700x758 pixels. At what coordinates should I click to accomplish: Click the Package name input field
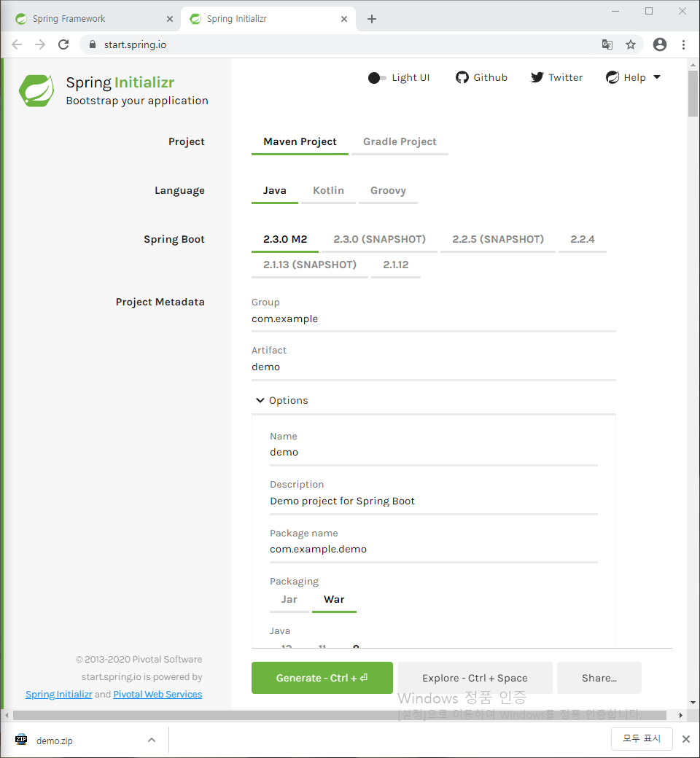pyautogui.click(x=433, y=550)
